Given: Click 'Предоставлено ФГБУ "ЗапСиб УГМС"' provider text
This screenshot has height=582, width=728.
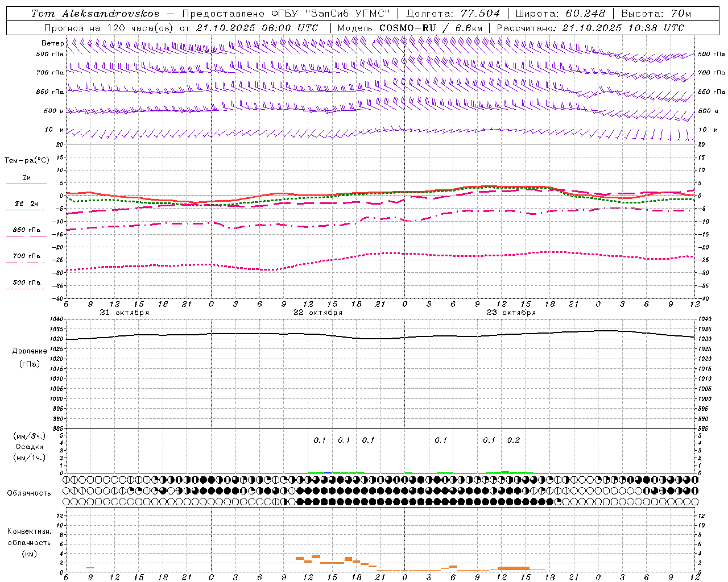Looking at the screenshot, I should [286, 14].
